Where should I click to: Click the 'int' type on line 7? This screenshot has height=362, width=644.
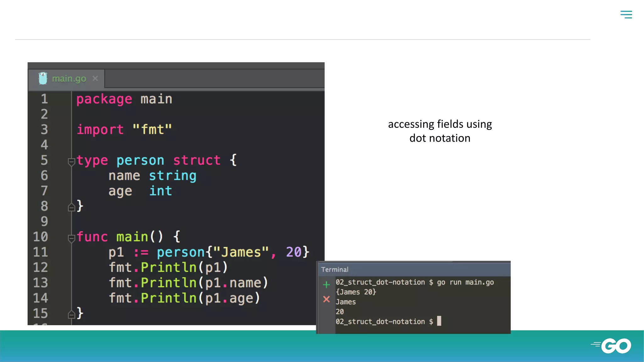(161, 191)
